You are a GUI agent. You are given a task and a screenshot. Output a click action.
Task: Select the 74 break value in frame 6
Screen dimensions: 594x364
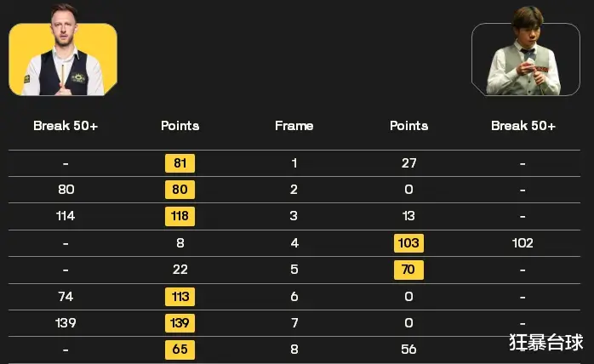(66, 297)
